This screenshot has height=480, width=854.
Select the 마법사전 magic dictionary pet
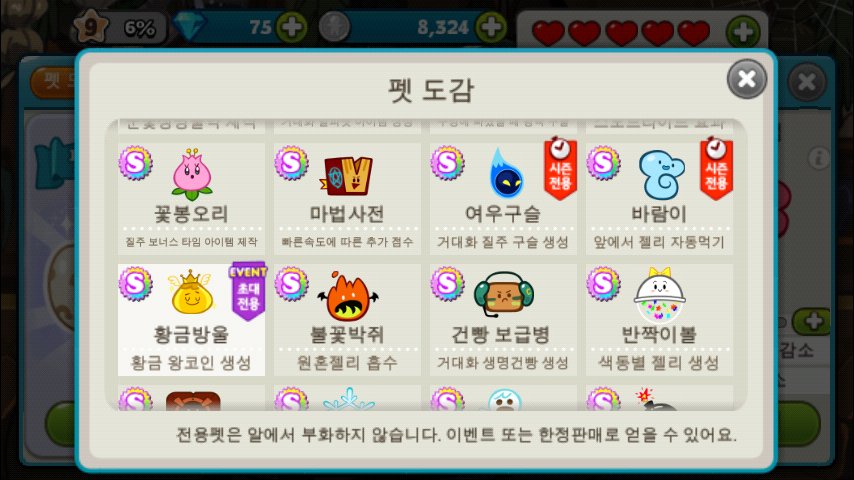pyautogui.click(x=347, y=199)
